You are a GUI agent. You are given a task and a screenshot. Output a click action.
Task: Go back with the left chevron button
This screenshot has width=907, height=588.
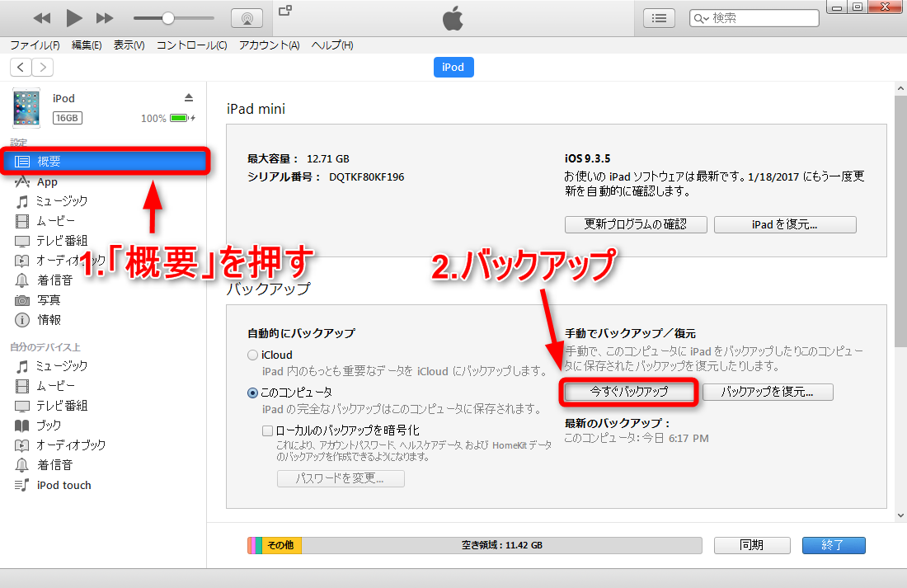21,67
